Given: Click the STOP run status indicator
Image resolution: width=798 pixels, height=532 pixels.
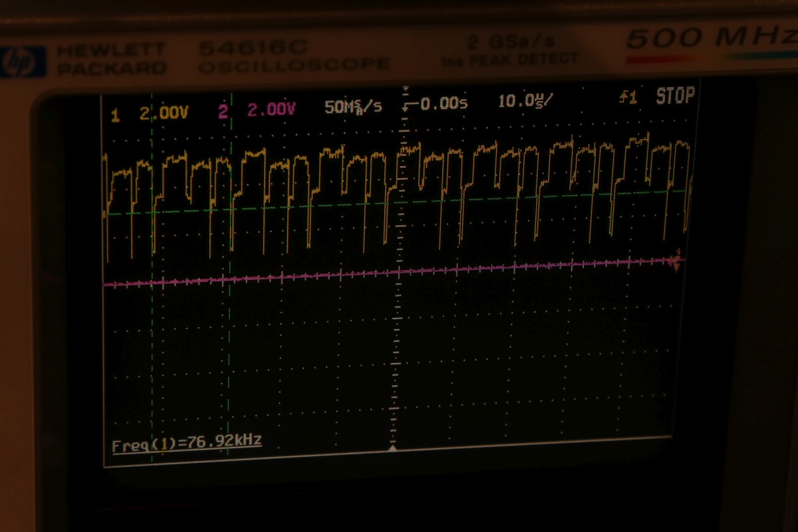Looking at the screenshot, I should [674, 96].
